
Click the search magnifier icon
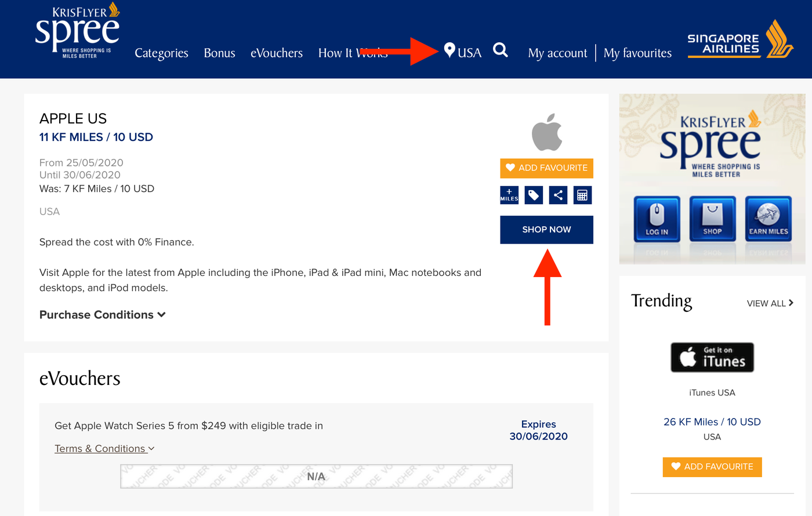500,50
